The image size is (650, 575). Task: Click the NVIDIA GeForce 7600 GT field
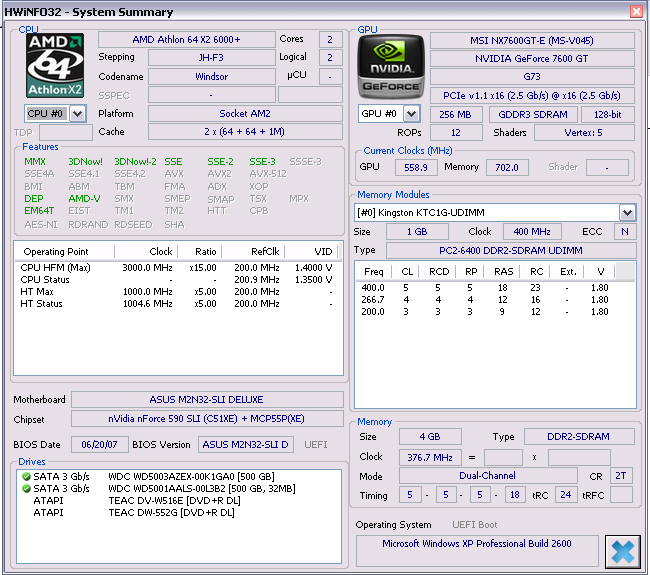[x=532, y=59]
